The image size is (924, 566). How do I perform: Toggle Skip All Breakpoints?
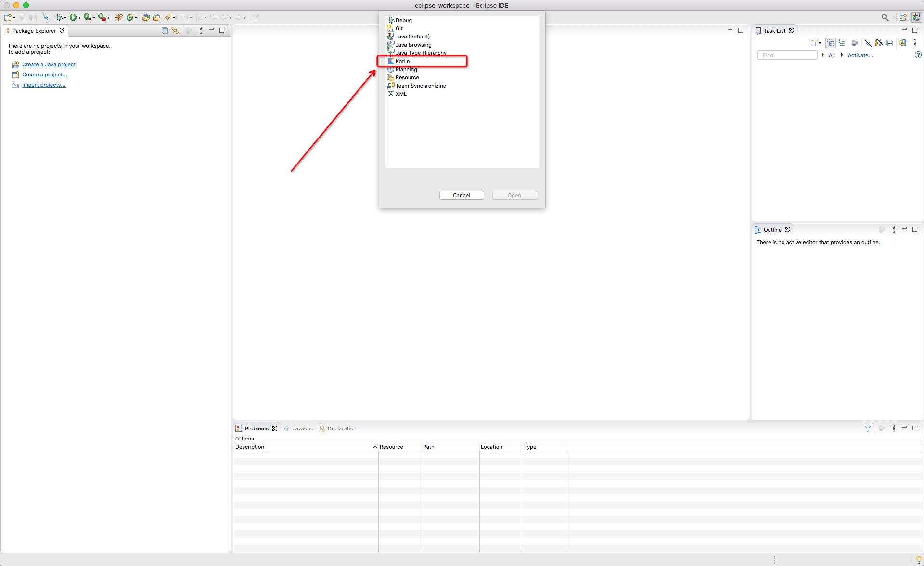(x=46, y=17)
